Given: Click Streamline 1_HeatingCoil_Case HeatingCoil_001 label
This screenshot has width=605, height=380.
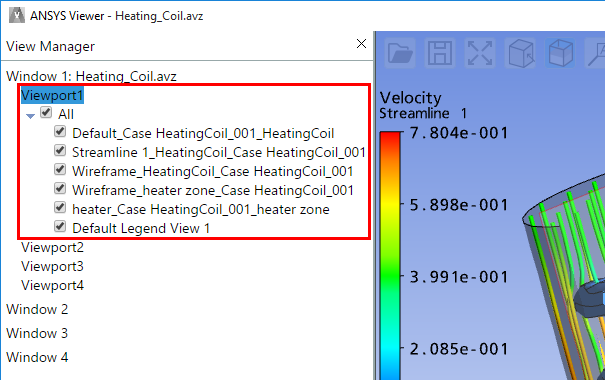Looking at the screenshot, I should (219, 152).
